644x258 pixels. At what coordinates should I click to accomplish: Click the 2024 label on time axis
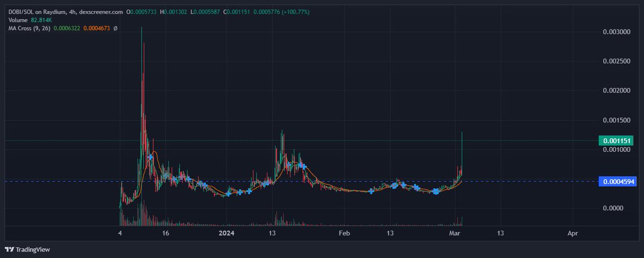[227, 233]
